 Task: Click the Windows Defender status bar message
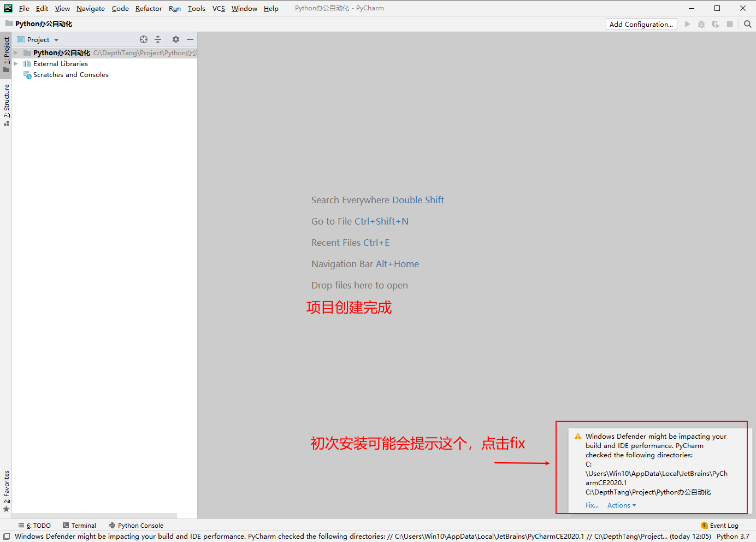pos(363,537)
